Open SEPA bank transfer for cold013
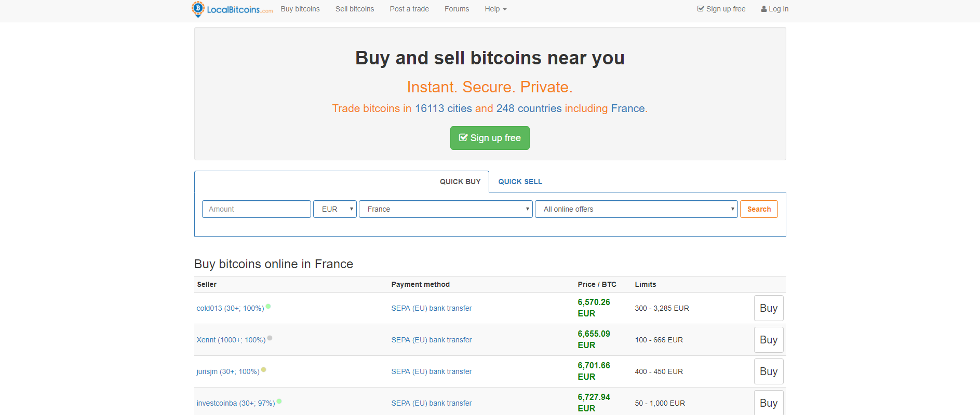 tap(432, 308)
